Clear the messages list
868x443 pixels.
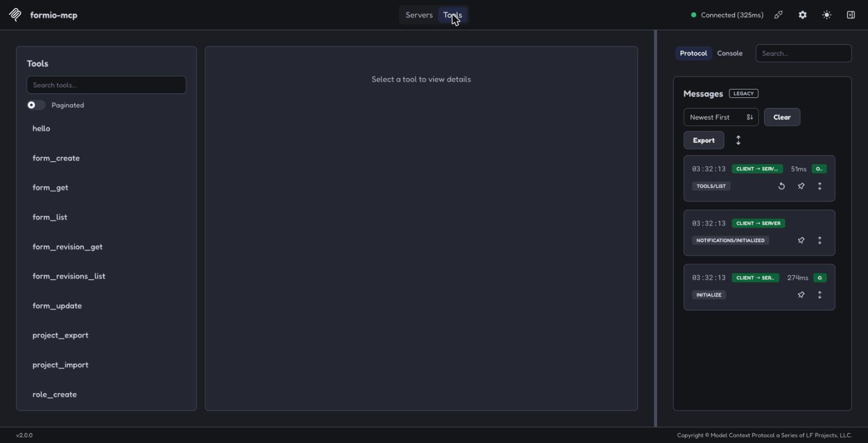point(782,117)
